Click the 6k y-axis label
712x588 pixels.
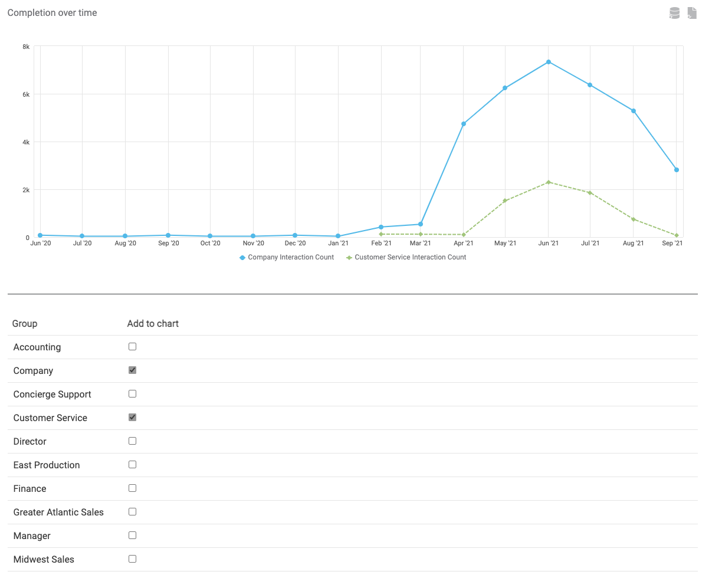[26, 94]
